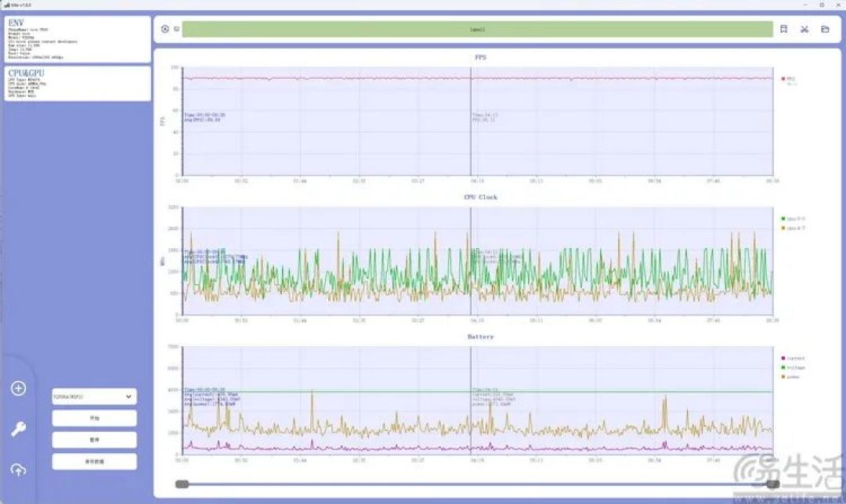Click the left handle of the time range slider

pos(182,484)
